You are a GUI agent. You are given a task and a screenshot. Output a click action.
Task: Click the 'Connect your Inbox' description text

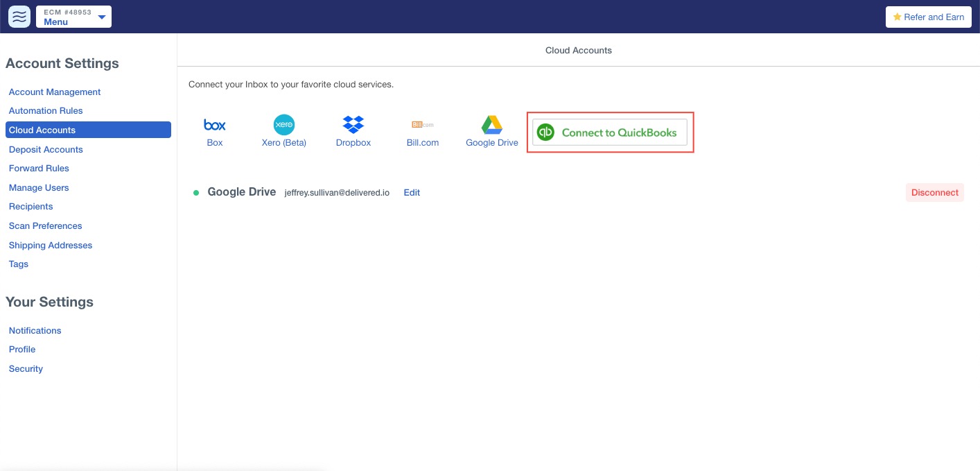click(291, 85)
